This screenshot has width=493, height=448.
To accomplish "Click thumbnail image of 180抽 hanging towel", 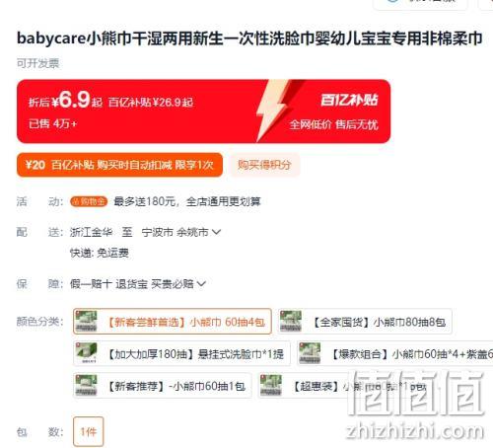I will pyautogui.click(x=86, y=353).
